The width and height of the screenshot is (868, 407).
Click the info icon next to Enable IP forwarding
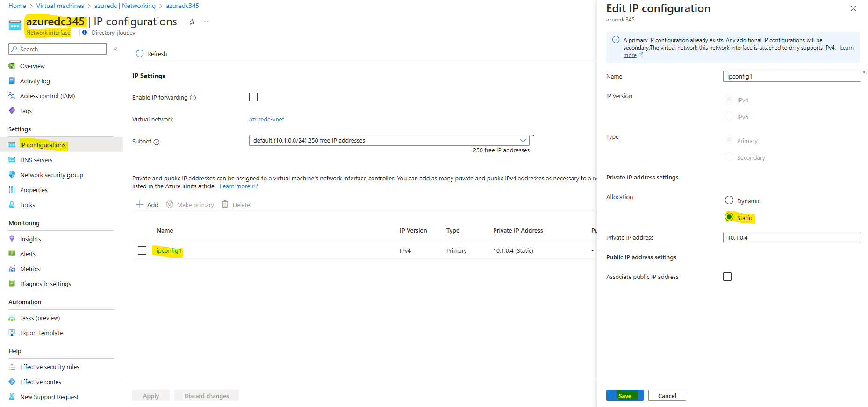pos(193,98)
